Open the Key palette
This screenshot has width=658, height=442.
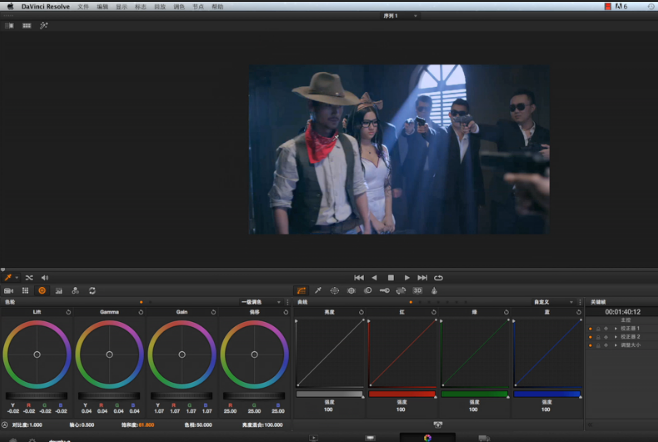(x=384, y=290)
